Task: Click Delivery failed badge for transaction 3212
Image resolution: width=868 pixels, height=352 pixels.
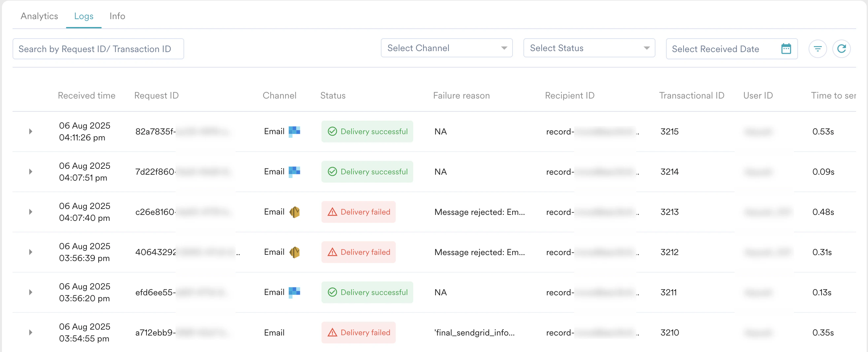Action: (x=358, y=252)
